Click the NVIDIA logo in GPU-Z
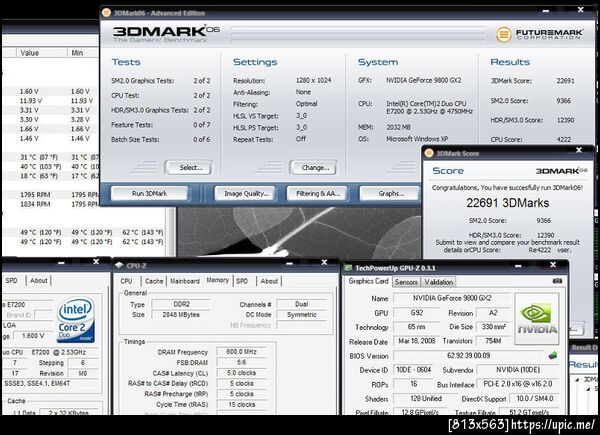The image size is (600, 435). [x=537, y=319]
